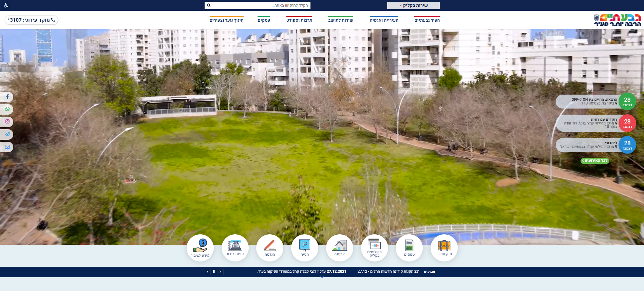Open the resident file (תיק תושב) briefcase icon
The width and height of the screenshot is (644, 291).
pos(444,248)
